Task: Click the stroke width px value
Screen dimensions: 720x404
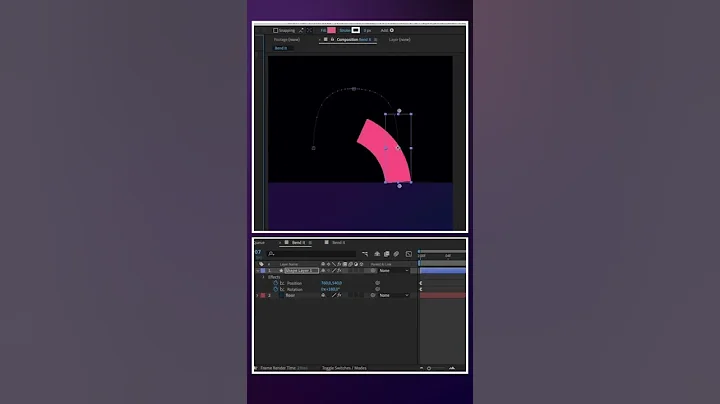Action: (x=367, y=30)
